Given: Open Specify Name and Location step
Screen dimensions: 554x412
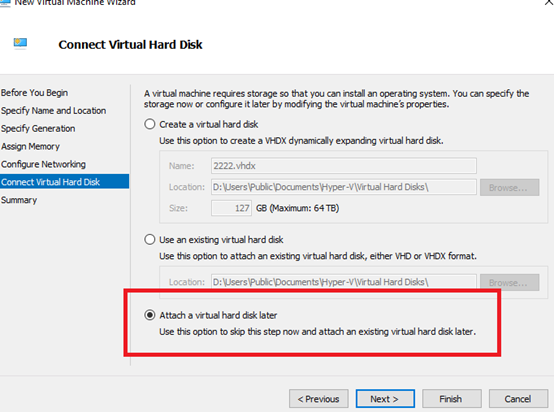Looking at the screenshot, I should coord(53,111).
